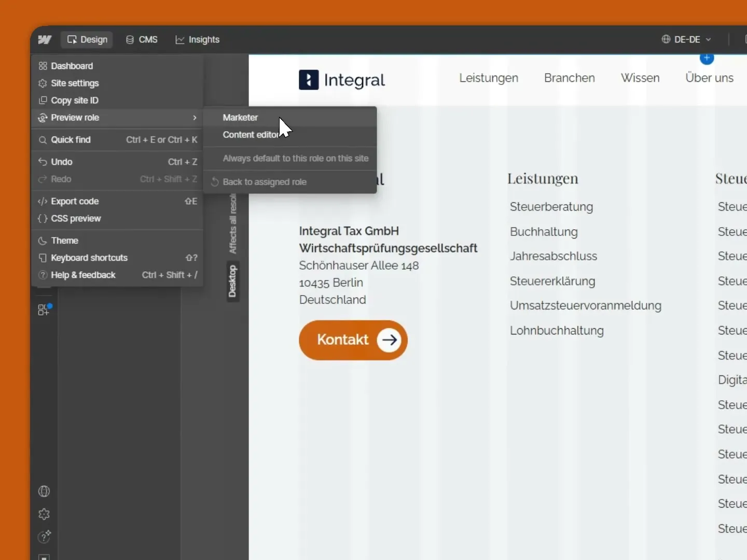
Task: Click the Jahresabschluss link
Action: point(554,256)
